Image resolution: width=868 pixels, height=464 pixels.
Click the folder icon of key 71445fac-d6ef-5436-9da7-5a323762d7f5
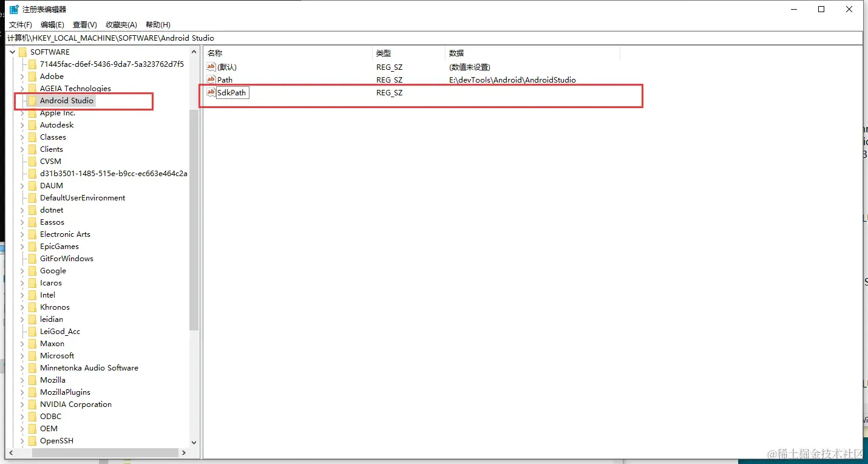tap(33, 64)
